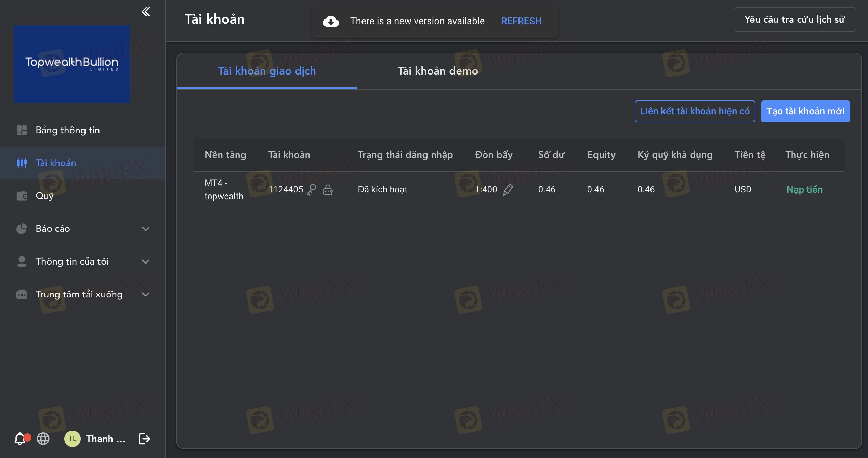Edit leverage with the pencil icon near 1:400
868x458 pixels.
[508, 189]
